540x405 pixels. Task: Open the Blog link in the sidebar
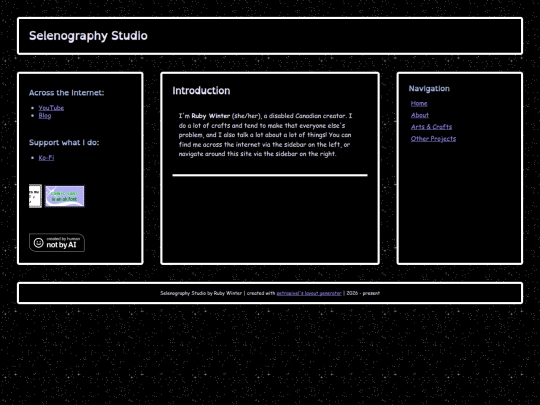point(45,116)
